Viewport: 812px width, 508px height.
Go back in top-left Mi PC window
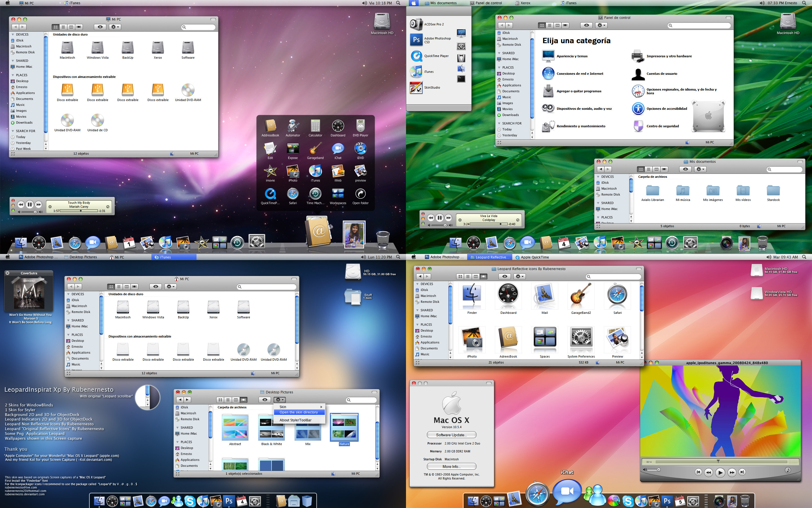tap(15, 27)
